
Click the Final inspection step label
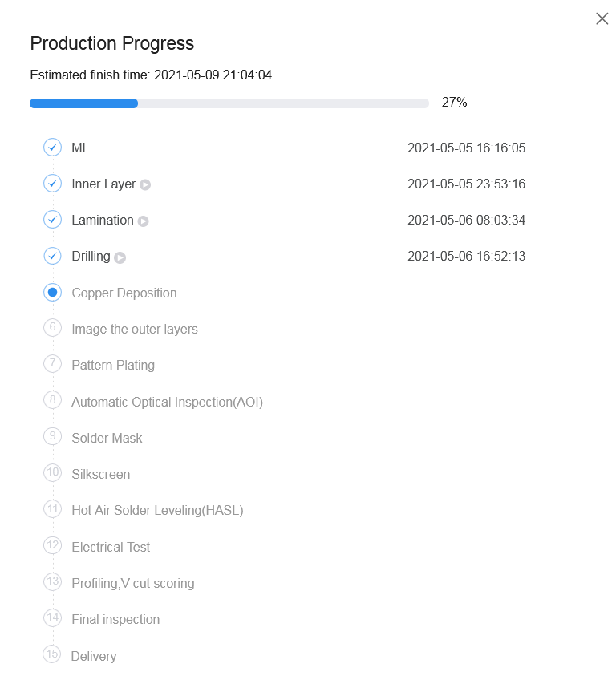tap(115, 619)
